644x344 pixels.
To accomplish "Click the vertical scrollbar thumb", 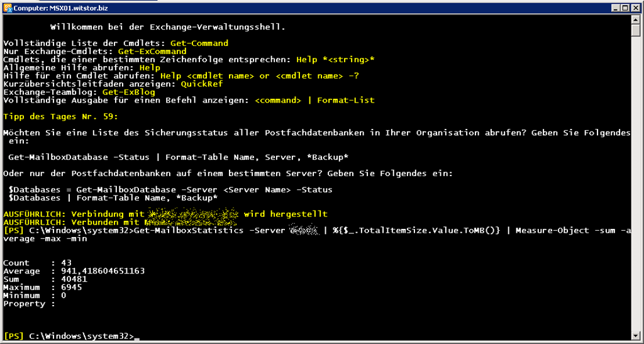I will click(x=635, y=30).
